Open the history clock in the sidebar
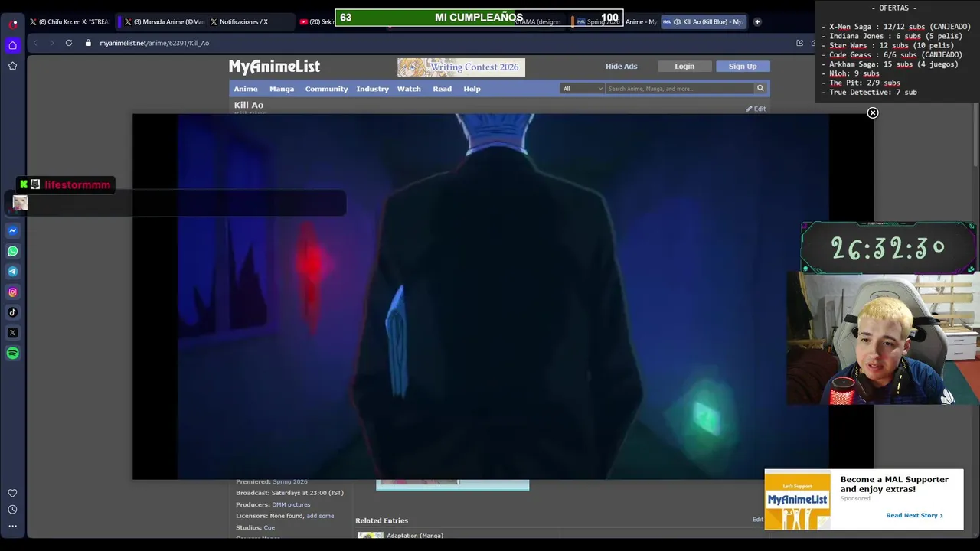Image resolution: width=980 pixels, height=551 pixels. (x=12, y=510)
